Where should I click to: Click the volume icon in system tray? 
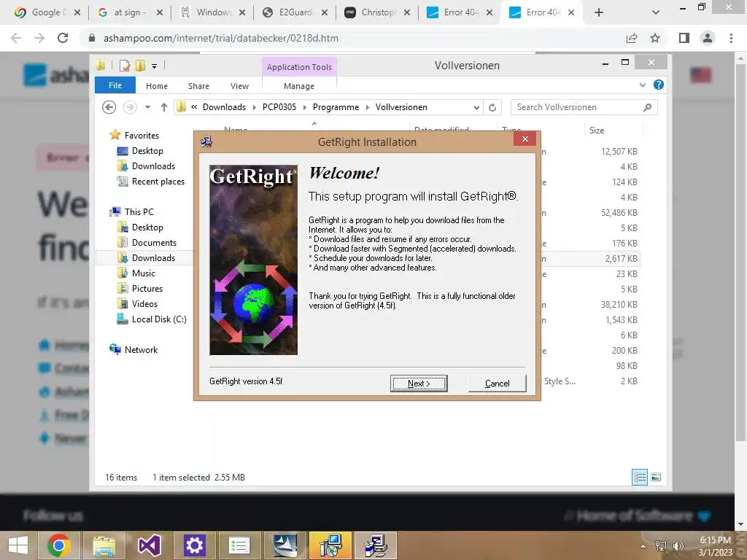678,545
